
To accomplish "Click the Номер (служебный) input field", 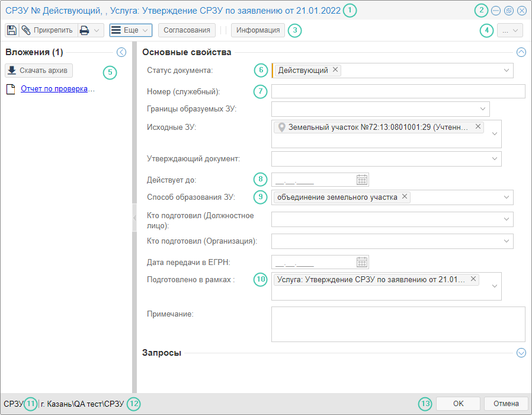I will (398, 91).
